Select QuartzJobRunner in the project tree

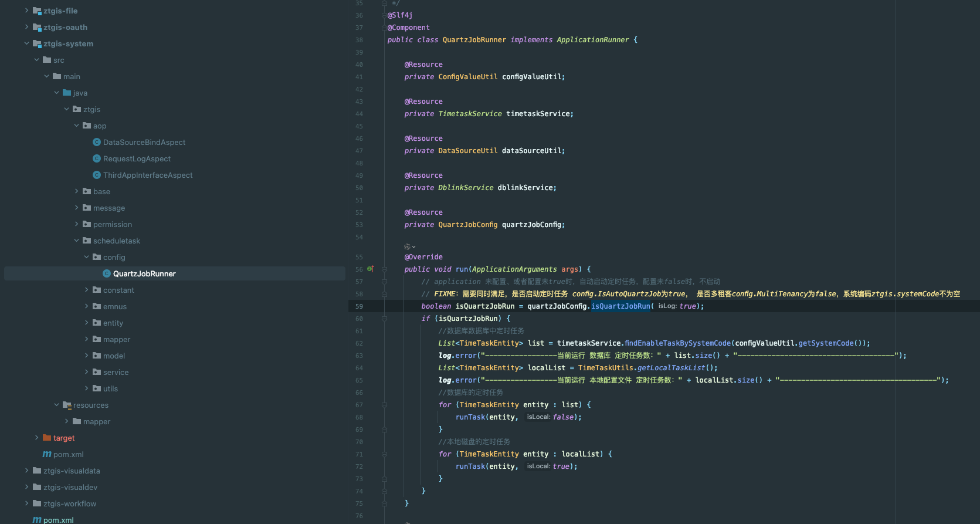144,273
